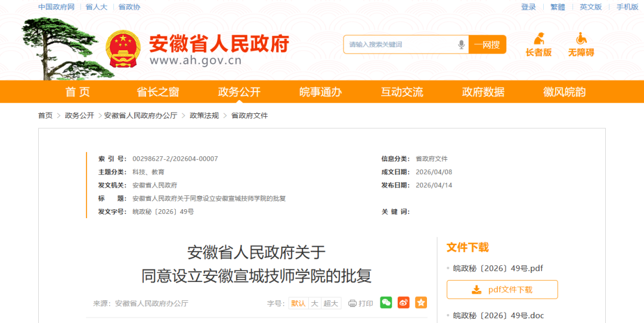The width and height of the screenshot is (644, 323).
Task: Click the 政策法规 breadcrumb link
Action: pyautogui.click(x=204, y=116)
